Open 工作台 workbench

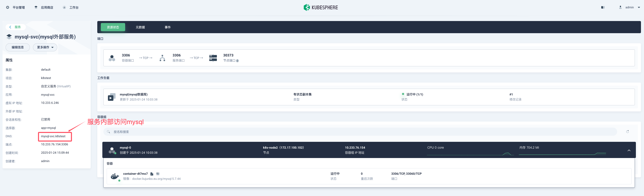click(x=71, y=8)
